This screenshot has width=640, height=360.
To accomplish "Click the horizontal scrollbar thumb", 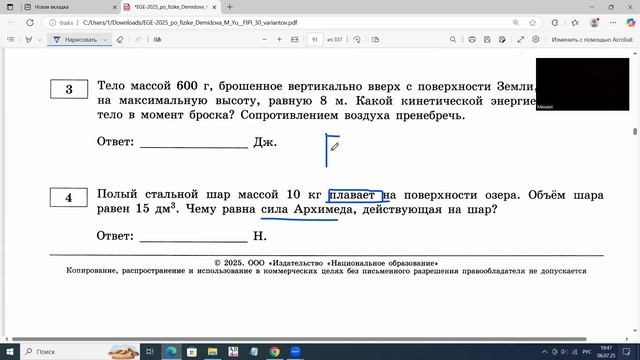I will [x=299, y=339].
